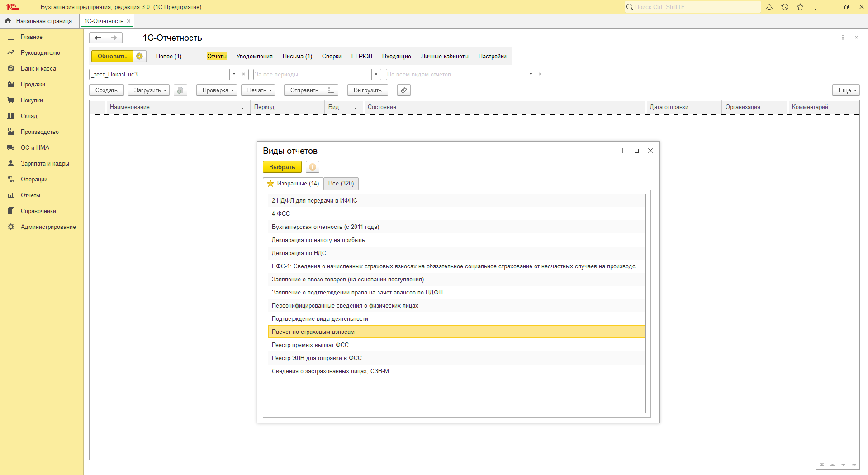Close the 1С-Отчетность tab
This screenshot has width=868, height=475.
(129, 21)
